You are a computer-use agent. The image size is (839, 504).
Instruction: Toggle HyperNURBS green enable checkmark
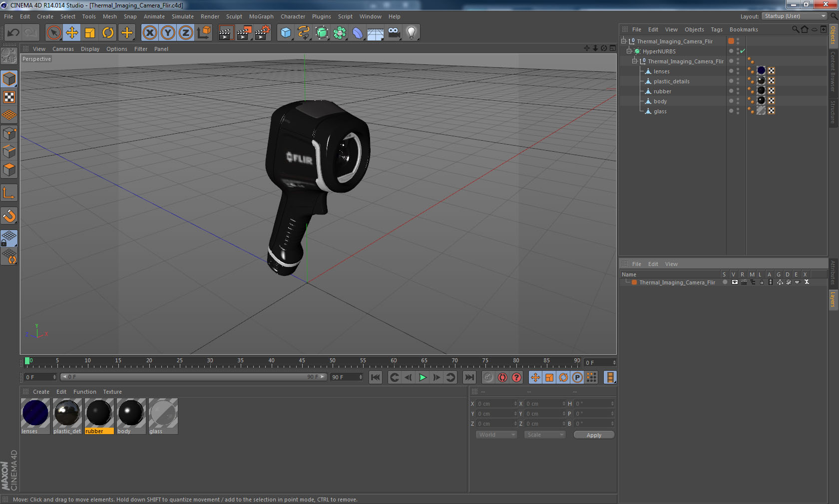coord(743,51)
